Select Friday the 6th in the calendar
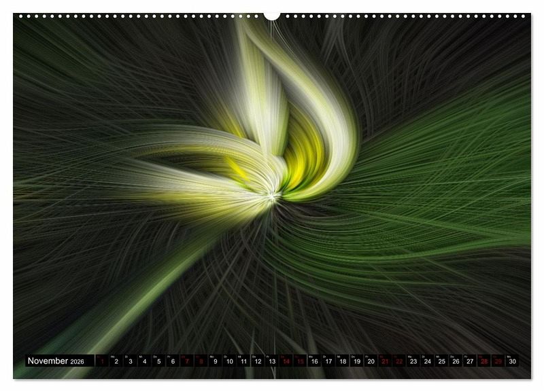The height and width of the screenshot is (392, 544). [173, 361]
